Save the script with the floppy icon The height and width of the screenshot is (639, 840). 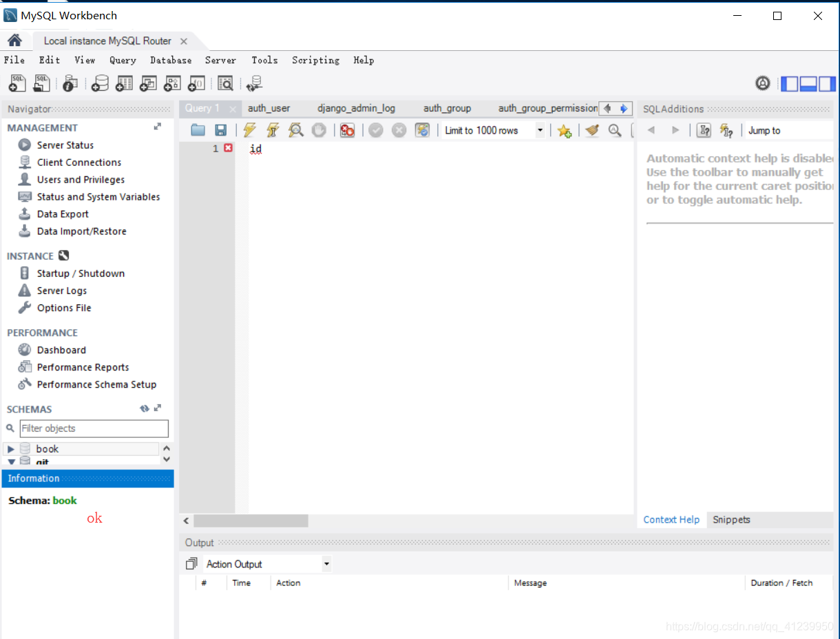221,130
